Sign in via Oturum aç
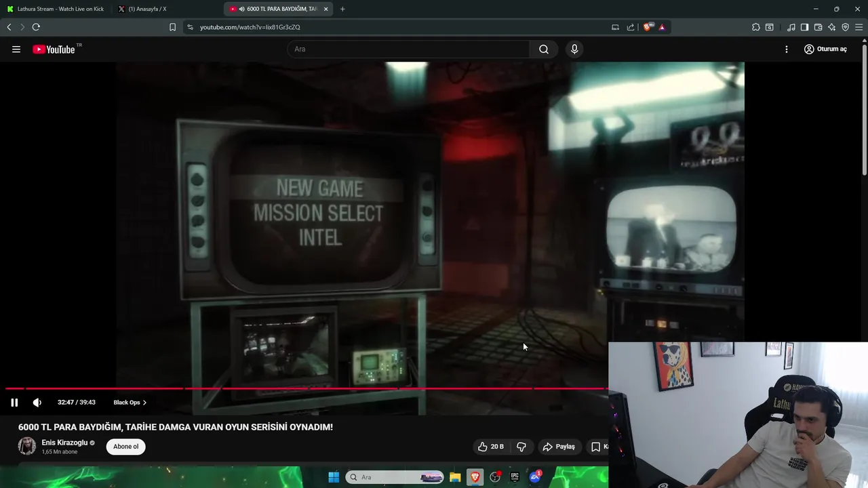This screenshot has width=868, height=488. pyautogui.click(x=825, y=49)
